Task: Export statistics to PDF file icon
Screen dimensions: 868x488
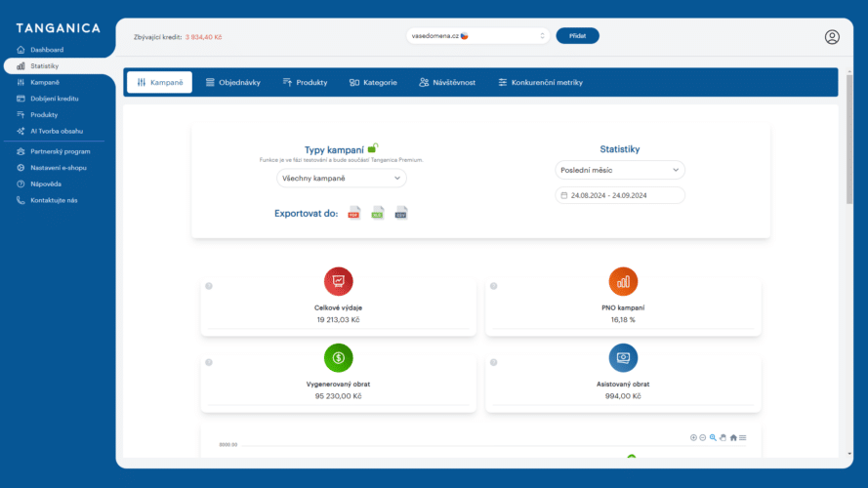Action: click(353, 213)
